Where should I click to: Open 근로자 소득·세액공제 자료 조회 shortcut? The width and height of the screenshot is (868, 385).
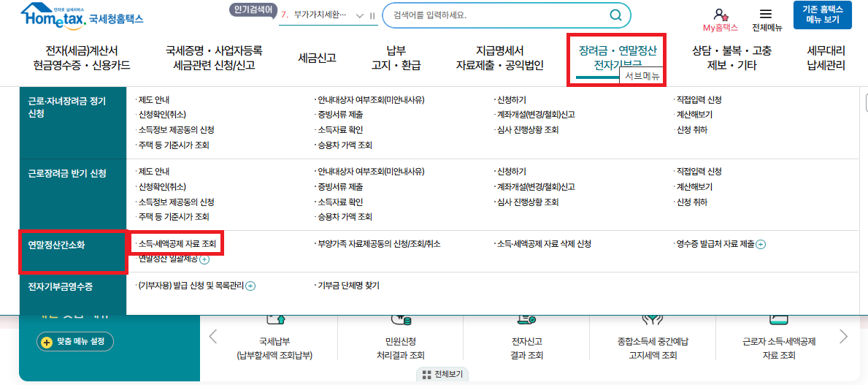click(x=777, y=347)
